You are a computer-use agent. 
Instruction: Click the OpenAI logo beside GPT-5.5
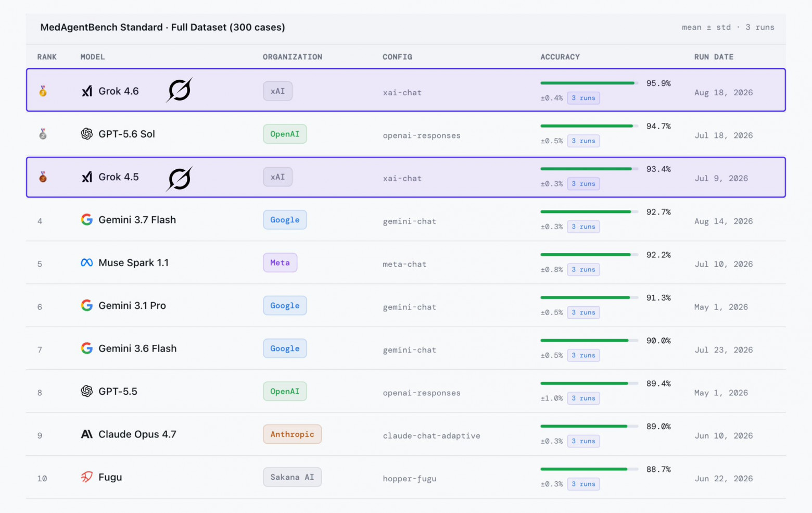[87, 391]
